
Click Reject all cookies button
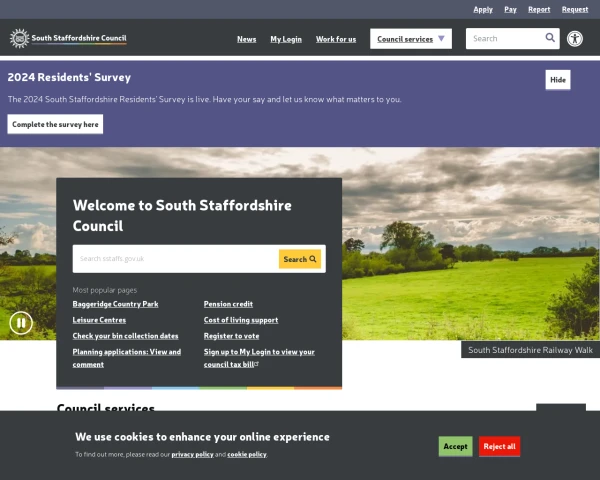pyautogui.click(x=499, y=446)
